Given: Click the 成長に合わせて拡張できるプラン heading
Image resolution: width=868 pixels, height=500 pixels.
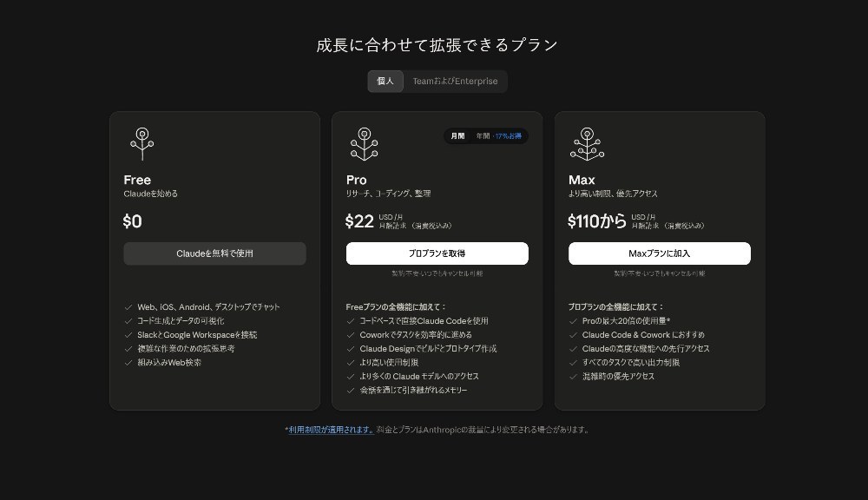Looking at the screenshot, I should 437,45.
